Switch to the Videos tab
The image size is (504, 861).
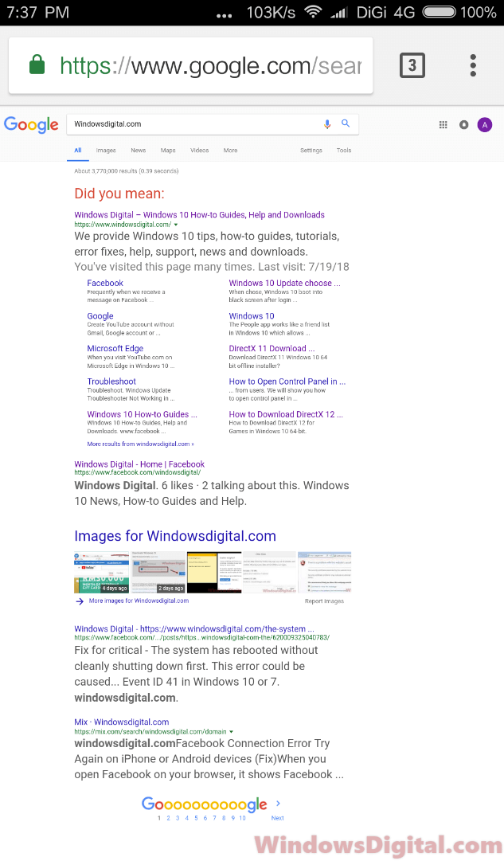[200, 150]
